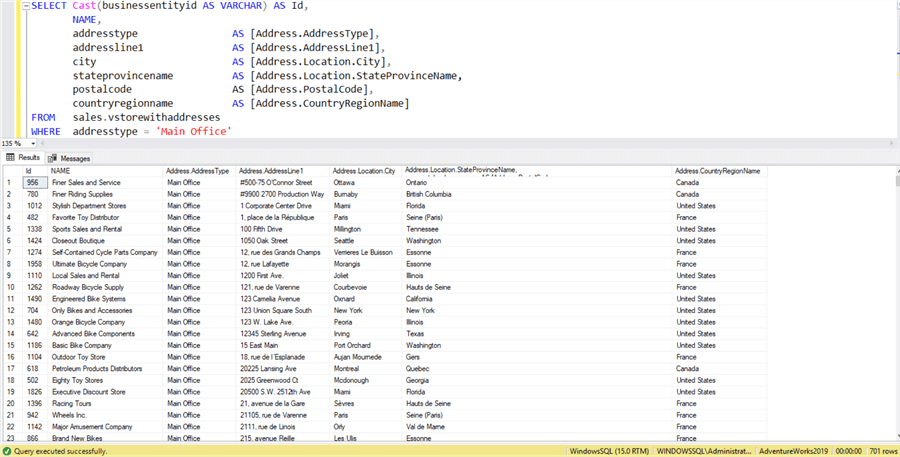Click AdventureWorks2019 in the status bar
The width and height of the screenshot is (900, 457).
[792, 450]
